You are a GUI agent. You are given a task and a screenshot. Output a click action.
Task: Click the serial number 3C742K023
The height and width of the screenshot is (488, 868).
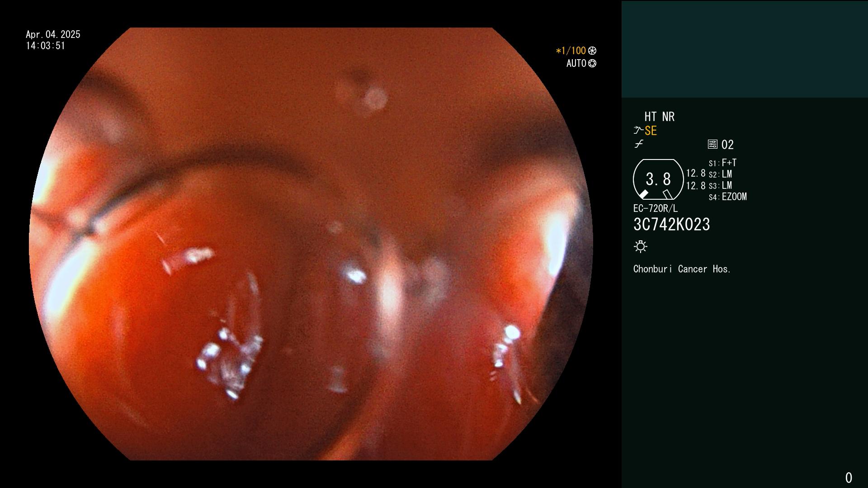[671, 225]
